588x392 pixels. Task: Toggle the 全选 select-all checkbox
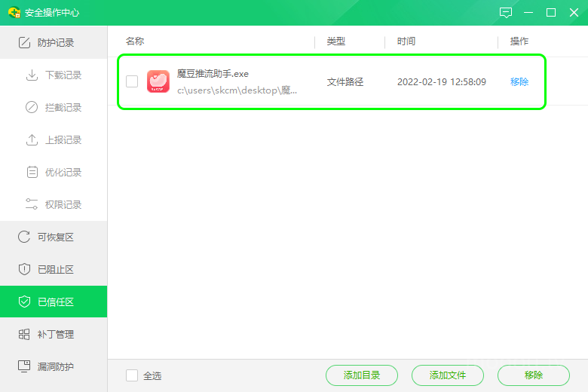coord(132,375)
